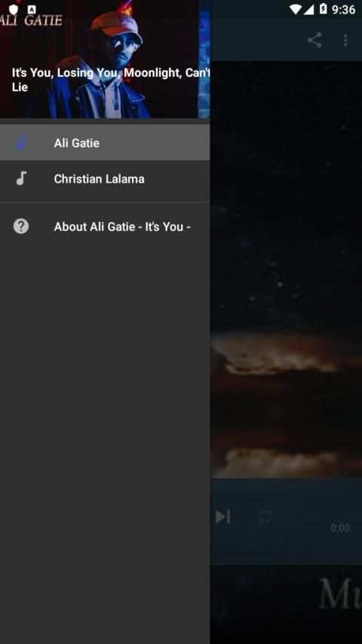This screenshot has height=644, width=362.
Task: Tap the Ali Gatie header photo
Action: click(105, 59)
